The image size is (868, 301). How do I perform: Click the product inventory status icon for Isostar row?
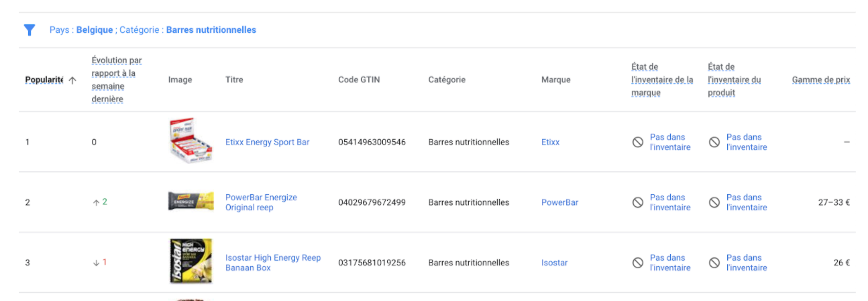tap(714, 263)
